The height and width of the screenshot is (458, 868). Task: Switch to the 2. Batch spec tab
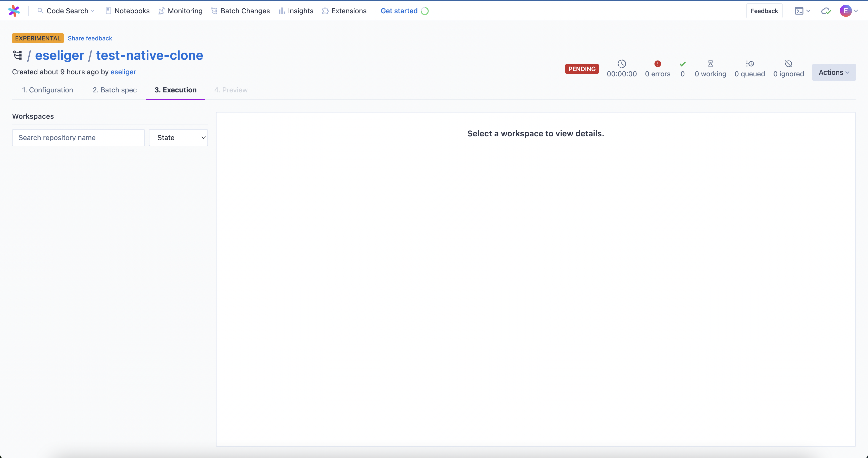click(x=115, y=90)
